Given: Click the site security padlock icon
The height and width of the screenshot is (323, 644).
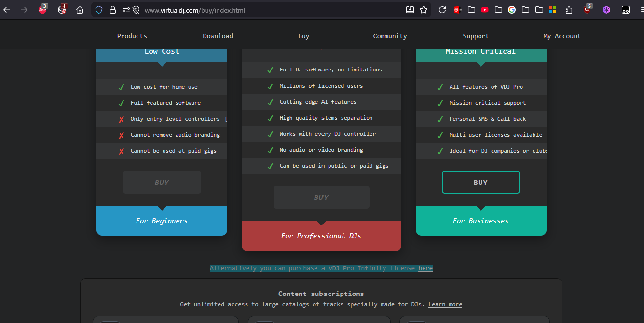Looking at the screenshot, I should pos(112,10).
